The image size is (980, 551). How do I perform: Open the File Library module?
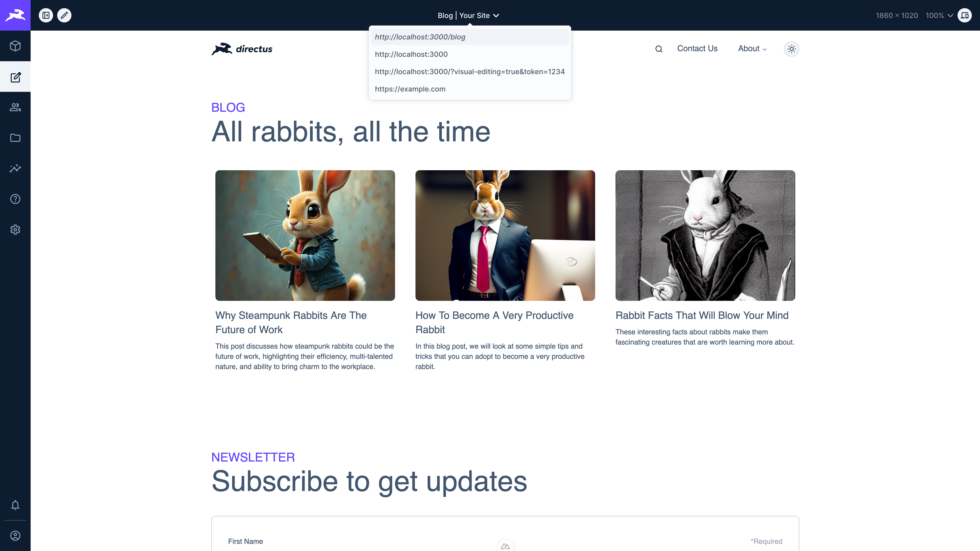(15, 138)
